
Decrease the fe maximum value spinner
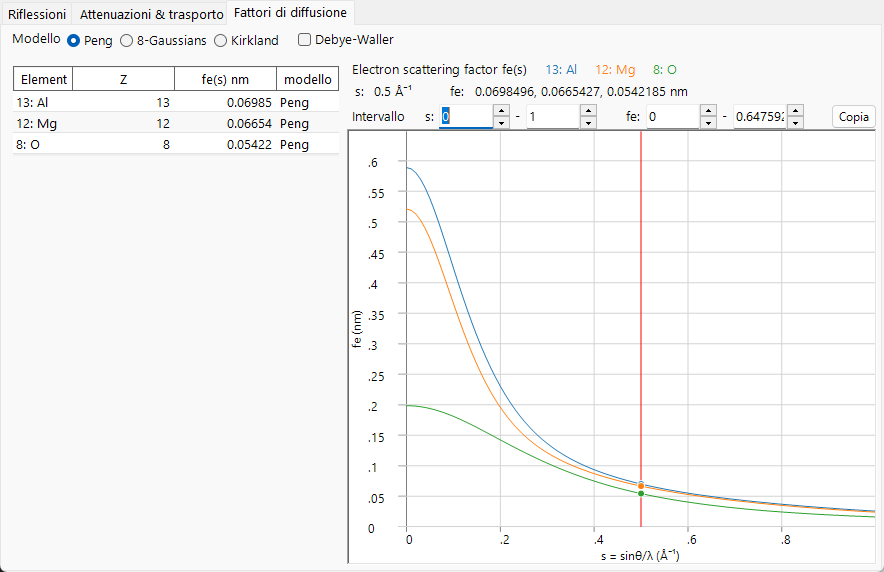[x=795, y=122]
